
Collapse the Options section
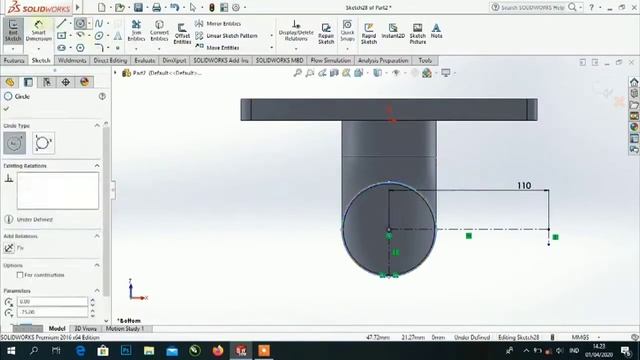(97, 265)
